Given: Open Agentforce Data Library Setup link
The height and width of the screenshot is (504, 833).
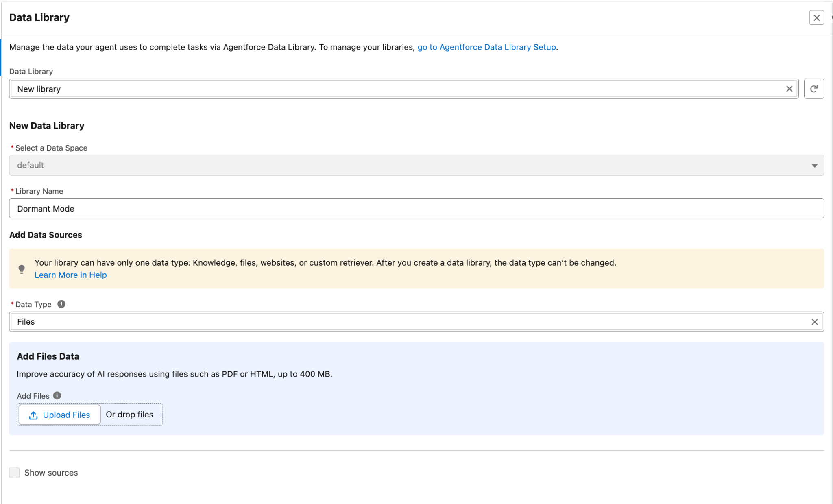Looking at the screenshot, I should pos(486,47).
